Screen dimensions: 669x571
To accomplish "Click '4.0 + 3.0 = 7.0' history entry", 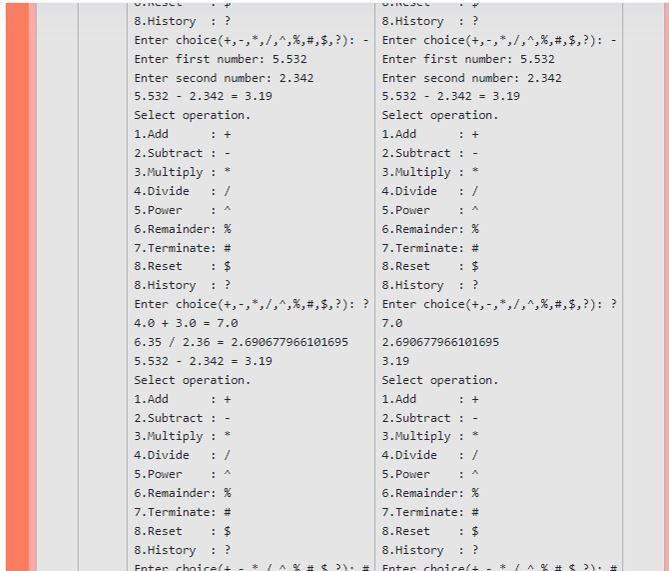I will click(x=186, y=323).
